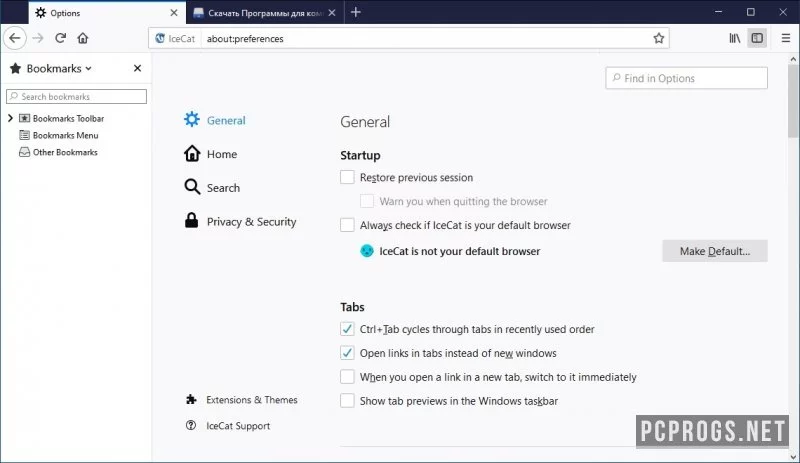
Task: Click the IceCat Support question mark icon
Action: tap(191, 425)
